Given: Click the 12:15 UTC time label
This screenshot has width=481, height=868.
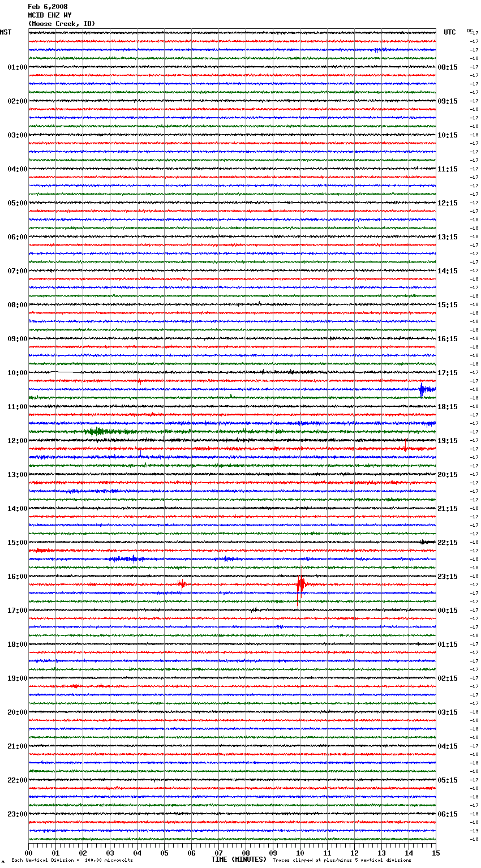Looking at the screenshot, I should [x=448, y=203].
